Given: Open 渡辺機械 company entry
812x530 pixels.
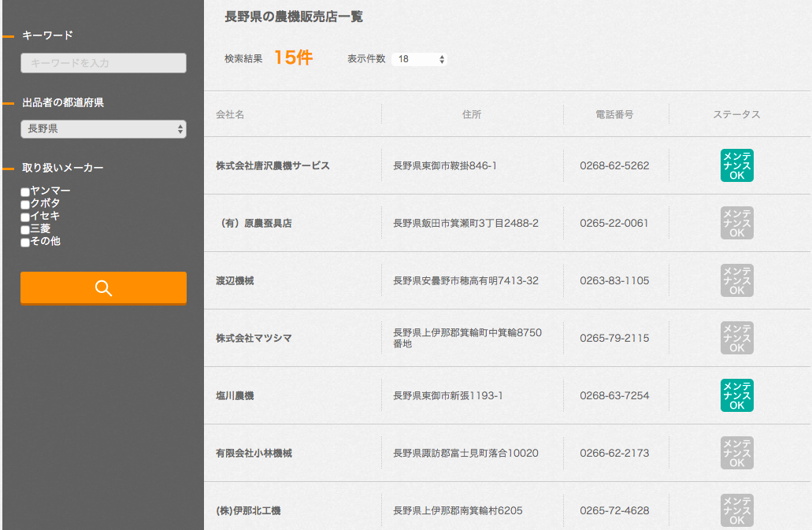Looking at the screenshot, I should click(235, 280).
